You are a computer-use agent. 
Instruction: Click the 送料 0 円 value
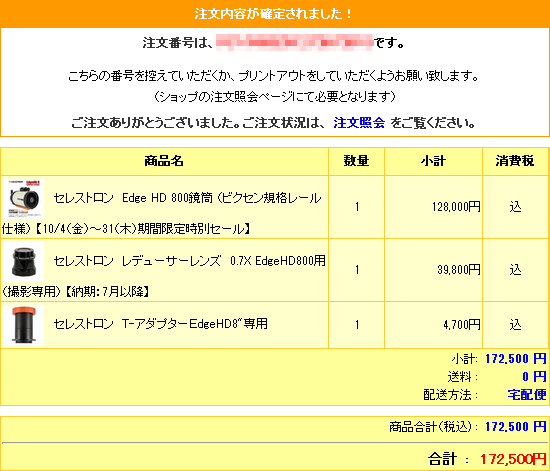(534, 377)
